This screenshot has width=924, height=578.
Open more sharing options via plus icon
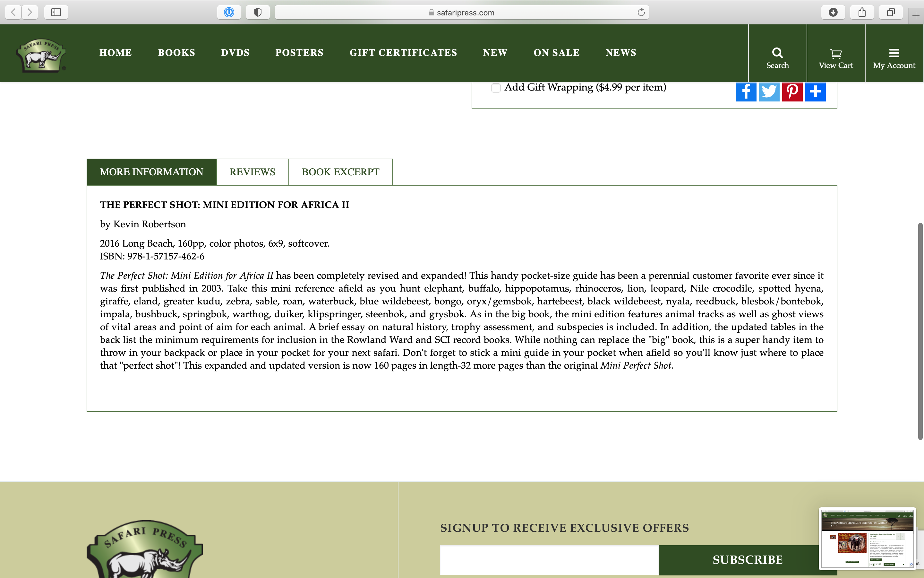(815, 92)
